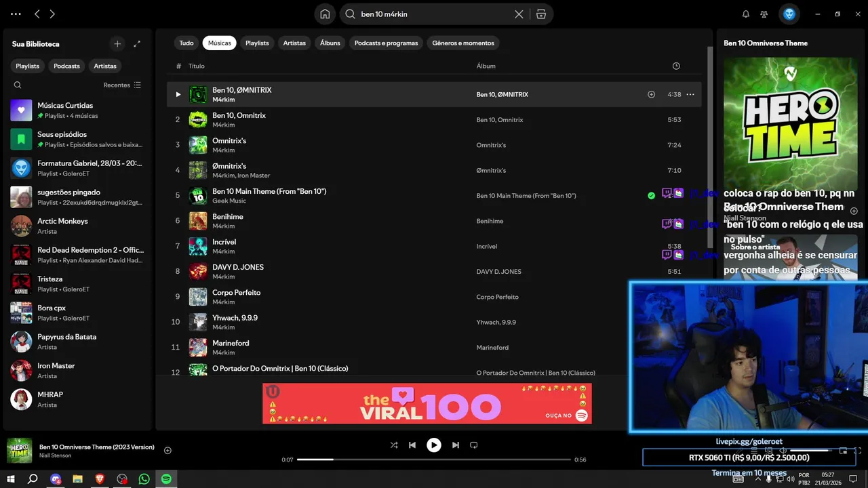The height and width of the screenshot is (488, 868).
Task: Select the DAVY D. JONES track
Action: (x=434, y=271)
